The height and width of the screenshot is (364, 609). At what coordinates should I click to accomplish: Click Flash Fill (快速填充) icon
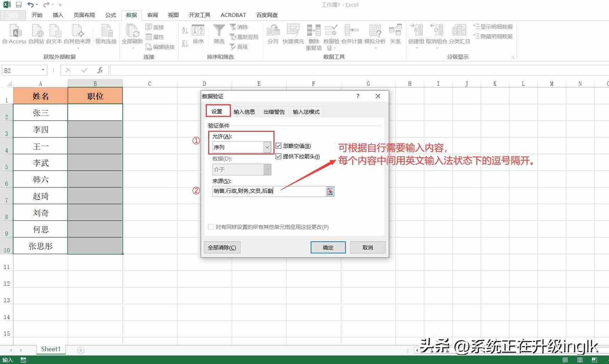pos(293,34)
